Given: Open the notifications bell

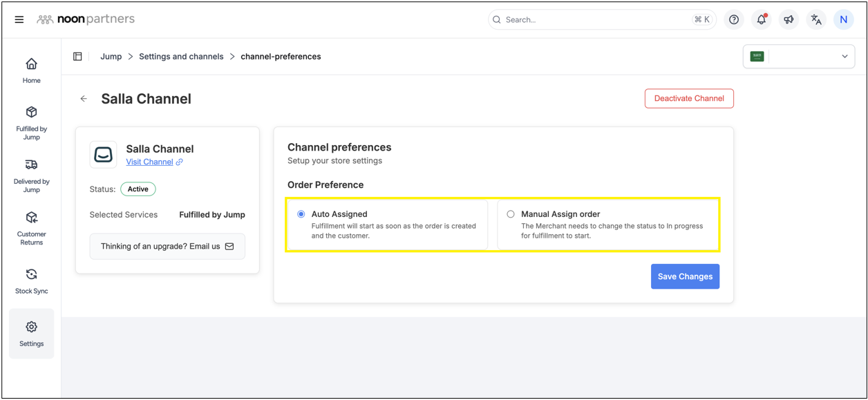Looking at the screenshot, I should coord(761,20).
